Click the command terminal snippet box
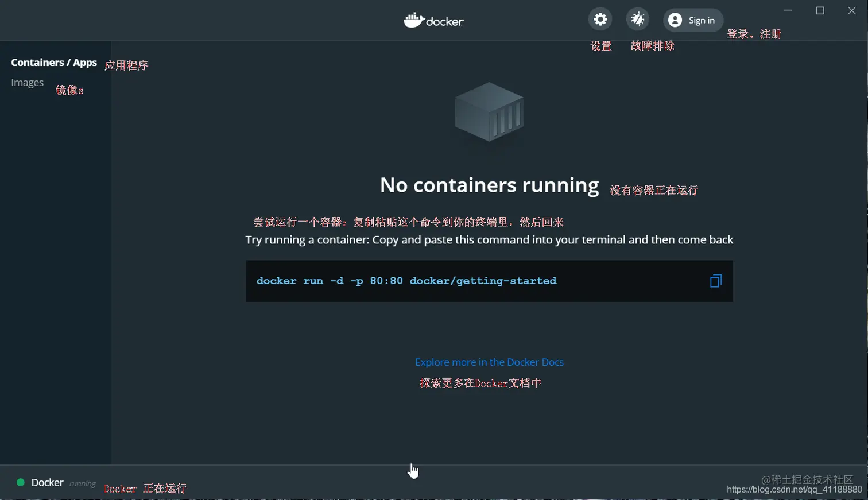868x500 pixels. pos(489,281)
